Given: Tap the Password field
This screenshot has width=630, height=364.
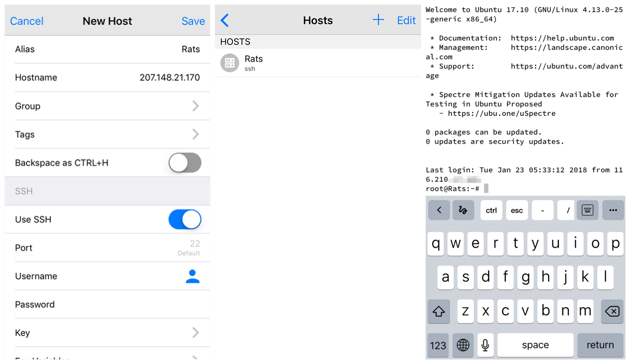Looking at the screenshot, I should pyautogui.click(x=108, y=304).
